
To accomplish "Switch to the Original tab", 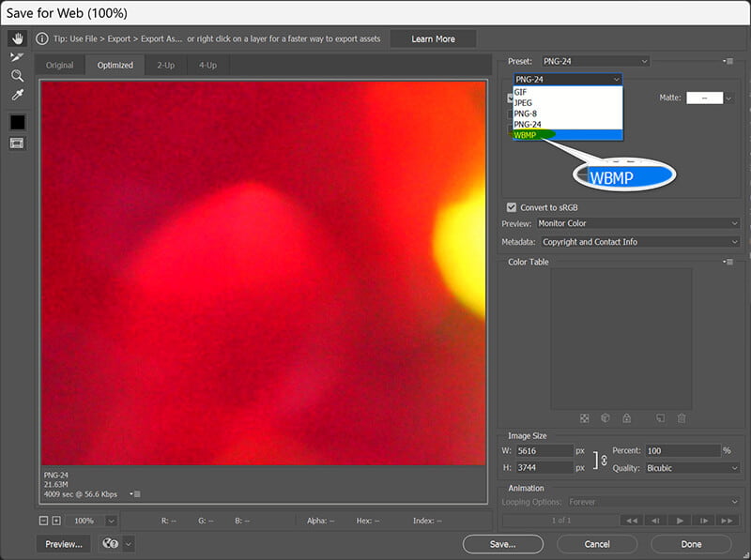I will point(60,65).
